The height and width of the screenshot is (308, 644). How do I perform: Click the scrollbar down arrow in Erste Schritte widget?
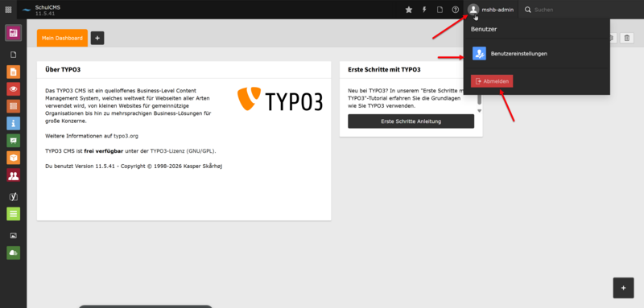pos(479,111)
